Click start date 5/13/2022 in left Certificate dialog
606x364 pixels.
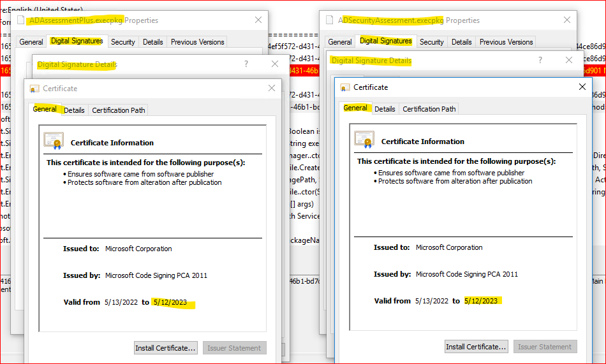121,302
